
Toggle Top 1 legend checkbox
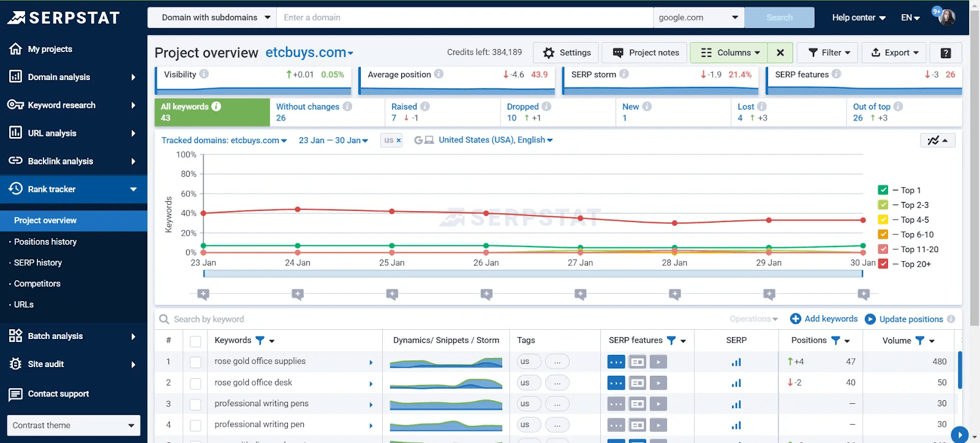coord(883,190)
